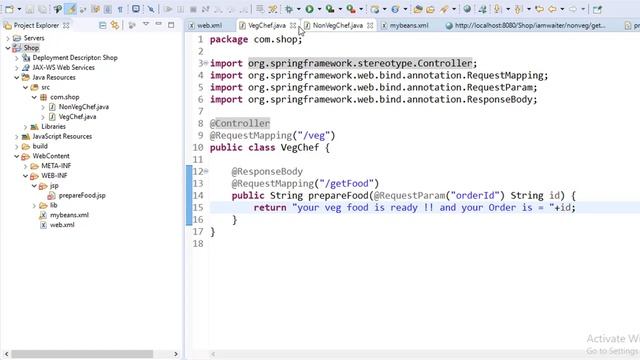Screen dimensions: 640x360
Task: Click the Next Annotation icon
Action: coord(498,9)
